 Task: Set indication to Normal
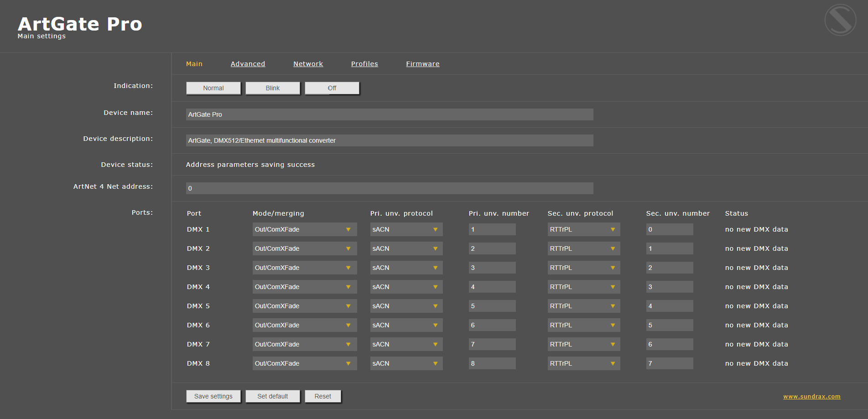(x=213, y=88)
